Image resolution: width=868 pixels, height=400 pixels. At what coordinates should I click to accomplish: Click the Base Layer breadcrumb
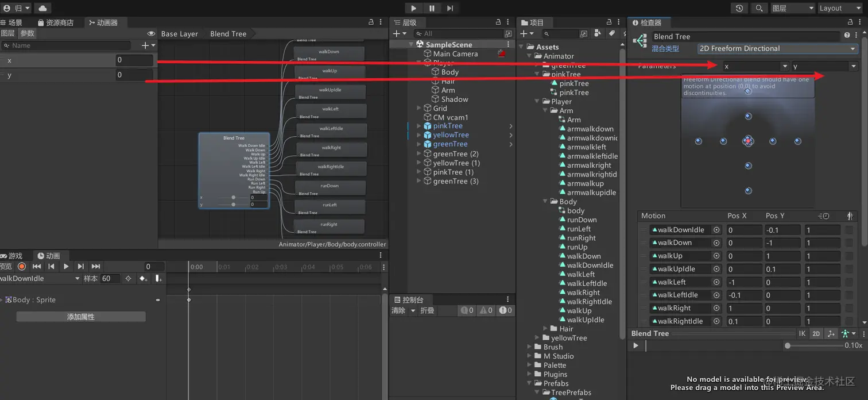coord(180,34)
